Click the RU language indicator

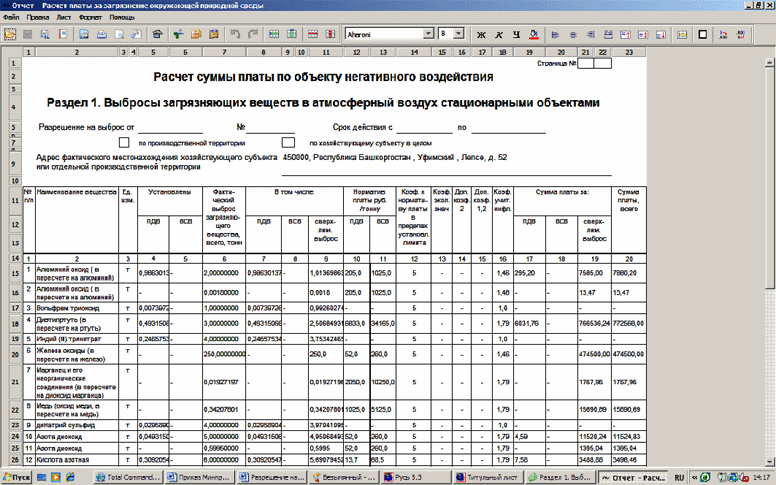click(x=679, y=478)
